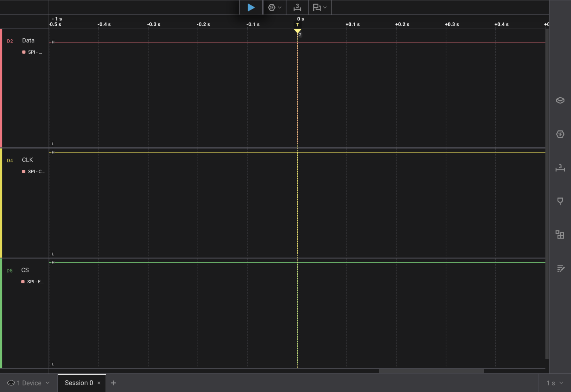This screenshot has width=571, height=392.
Task: Add a new session with the plus button
Action: [113, 383]
